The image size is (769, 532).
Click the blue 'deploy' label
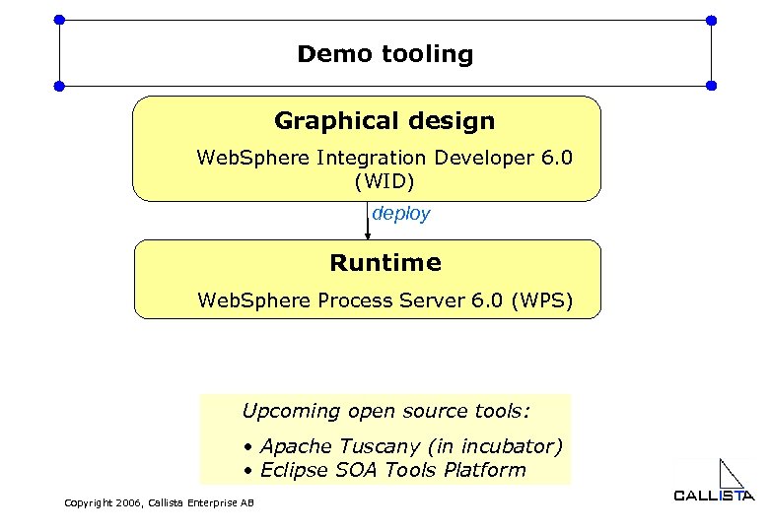point(400,214)
